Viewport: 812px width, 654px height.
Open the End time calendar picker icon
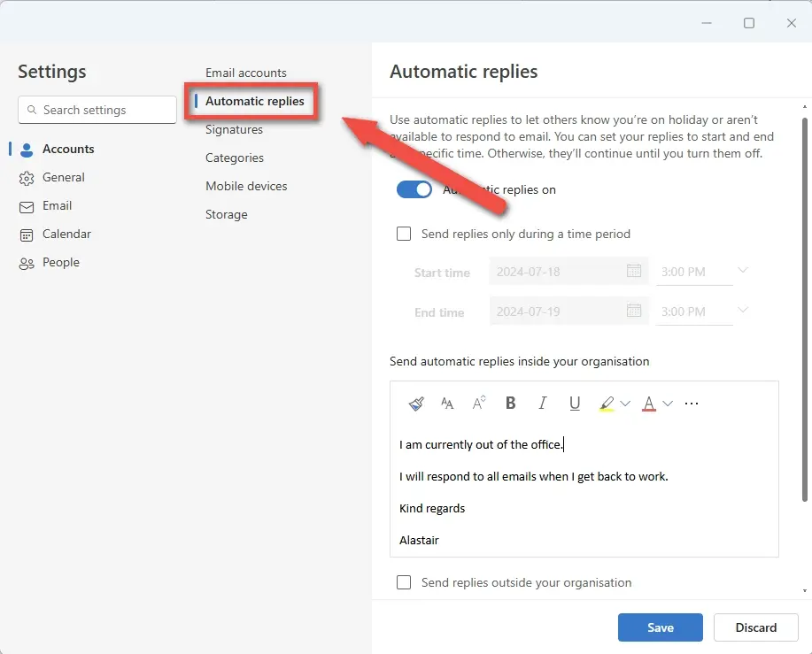[x=634, y=311]
